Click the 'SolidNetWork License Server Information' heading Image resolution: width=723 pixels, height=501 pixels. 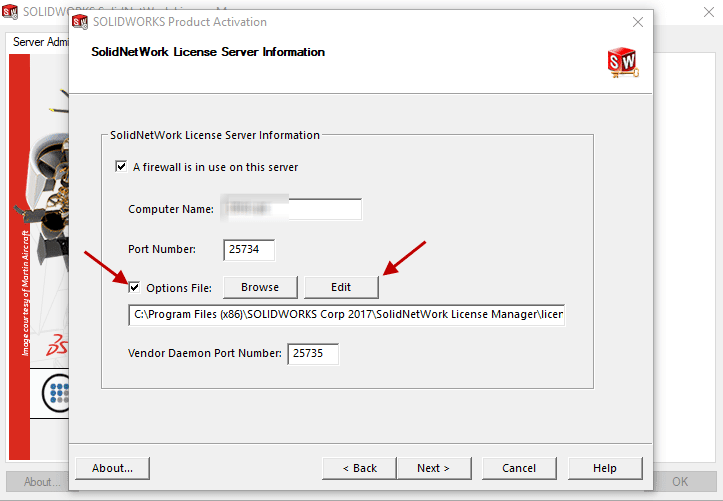pyautogui.click(x=208, y=52)
